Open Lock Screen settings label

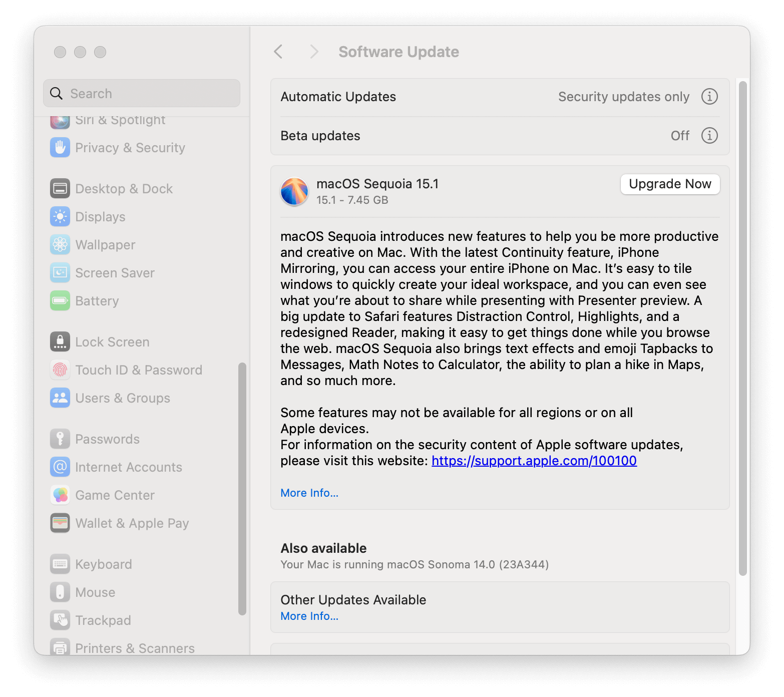click(112, 342)
